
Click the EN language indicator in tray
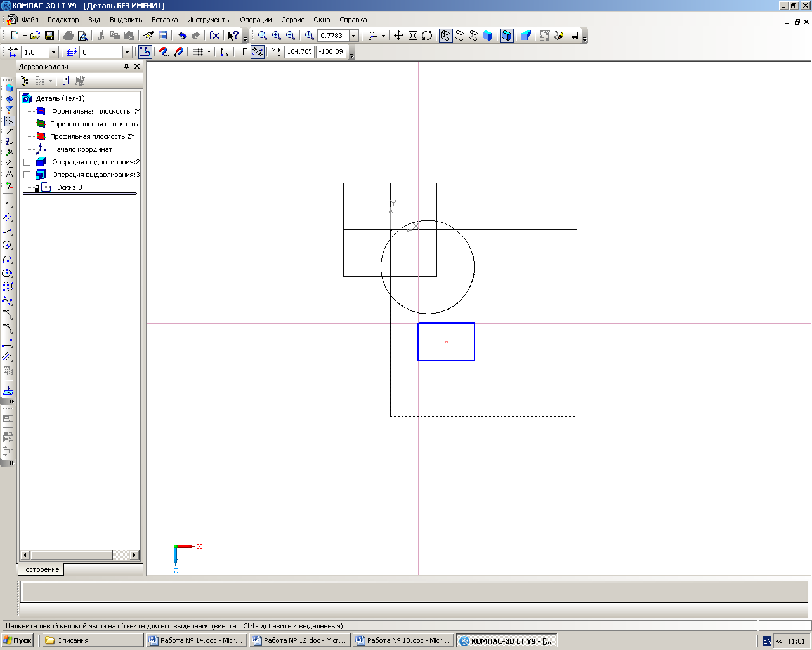coord(767,641)
